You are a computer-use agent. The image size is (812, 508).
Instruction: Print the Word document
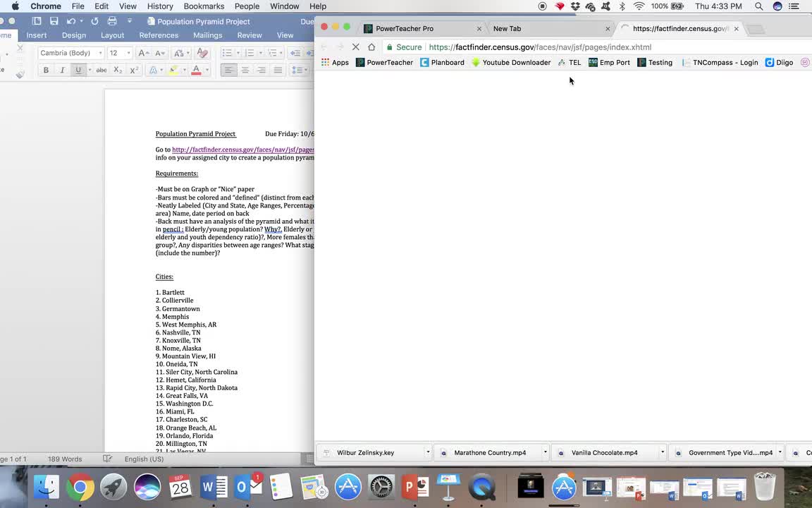pyautogui.click(x=112, y=21)
